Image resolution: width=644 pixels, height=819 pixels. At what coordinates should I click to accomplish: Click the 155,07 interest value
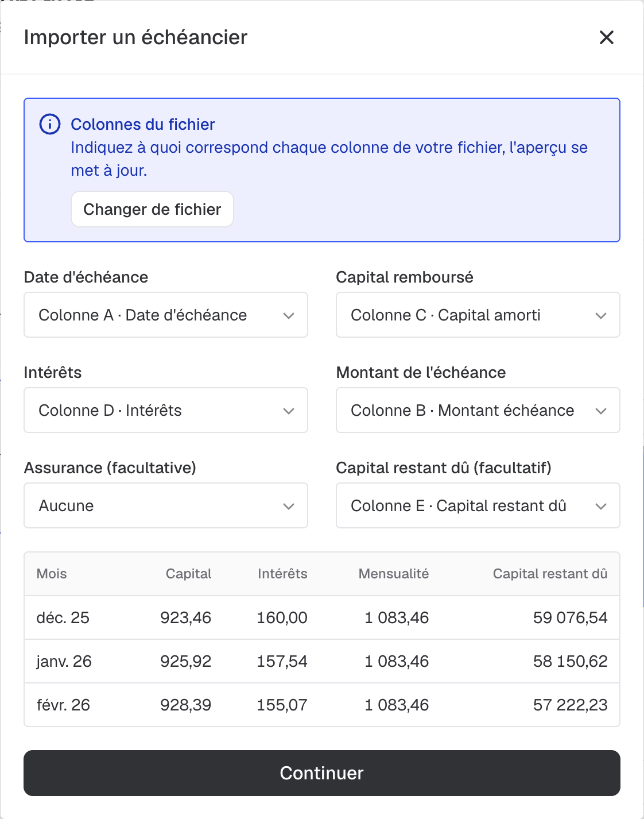[282, 705]
